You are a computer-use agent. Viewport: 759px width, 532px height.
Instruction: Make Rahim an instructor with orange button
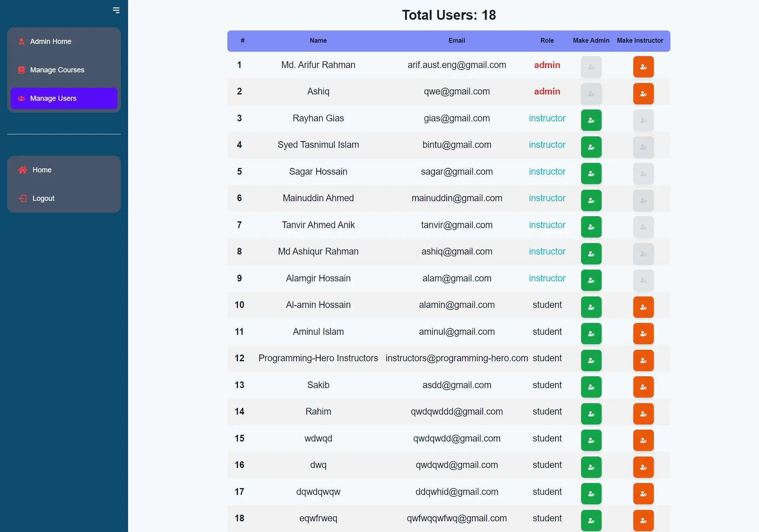tap(643, 414)
